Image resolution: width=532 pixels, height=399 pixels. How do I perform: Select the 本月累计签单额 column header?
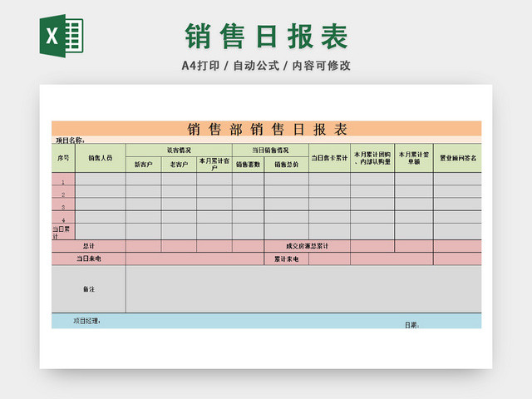click(x=414, y=158)
